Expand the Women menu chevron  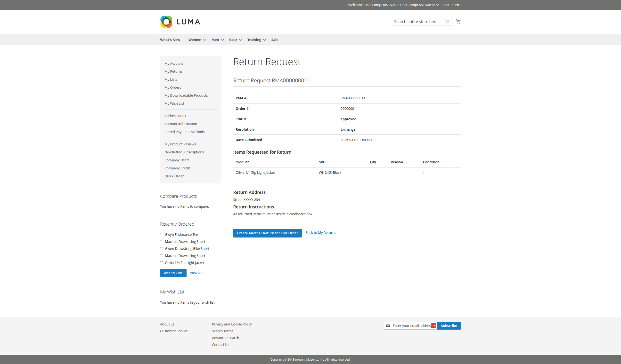(x=204, y=40)
